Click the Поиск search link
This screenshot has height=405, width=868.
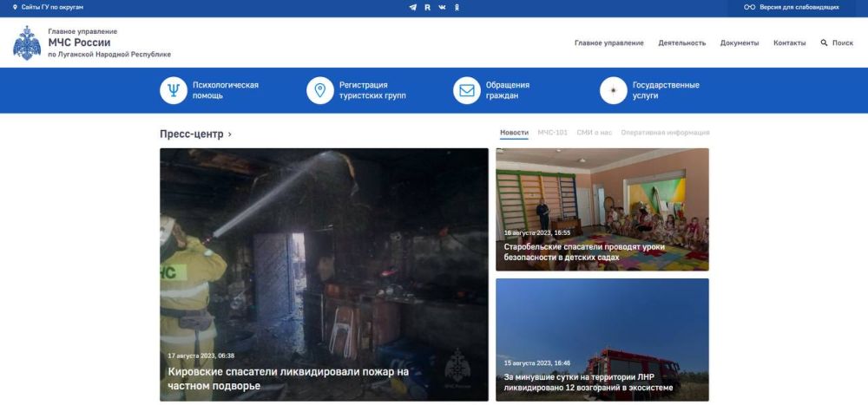843,43
